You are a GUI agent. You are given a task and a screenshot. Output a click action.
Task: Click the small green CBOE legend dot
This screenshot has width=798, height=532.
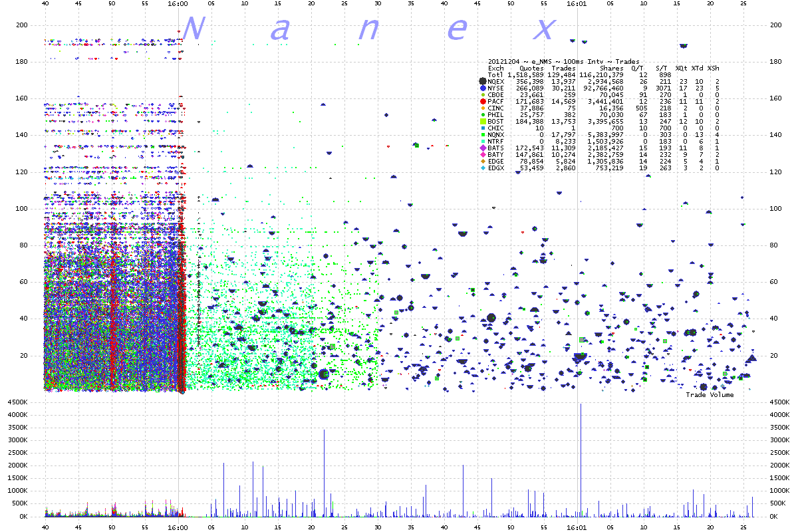(x=482, y=94)
